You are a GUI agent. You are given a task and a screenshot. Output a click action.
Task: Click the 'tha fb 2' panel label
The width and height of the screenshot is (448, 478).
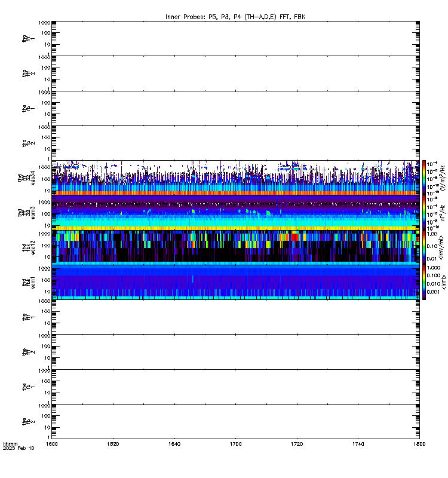(28, 143)
